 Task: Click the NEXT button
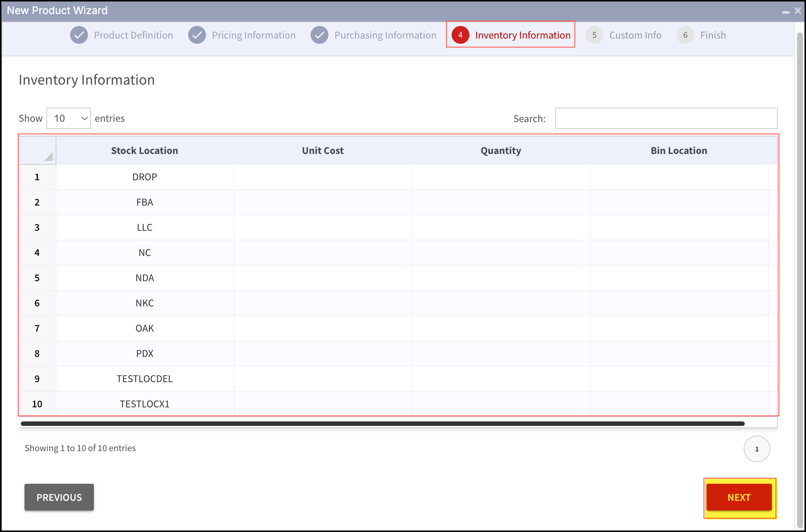click(x=739, y=497)
